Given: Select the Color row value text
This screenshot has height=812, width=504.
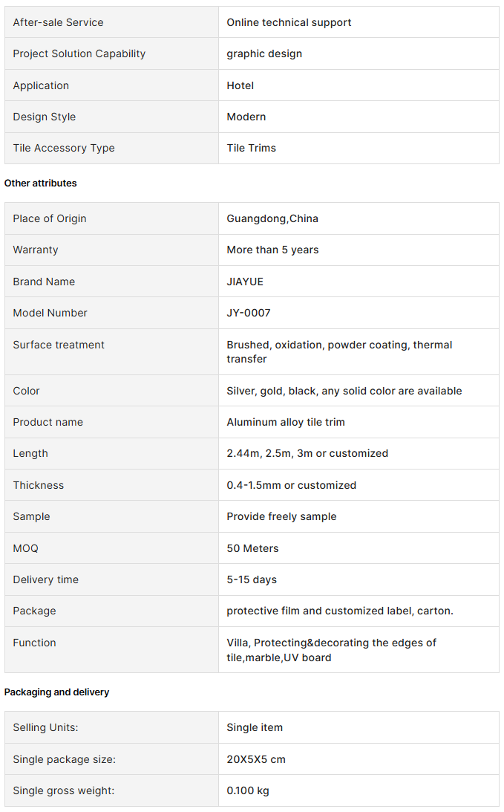Looking at the screenshot, I should click(344, 392).
